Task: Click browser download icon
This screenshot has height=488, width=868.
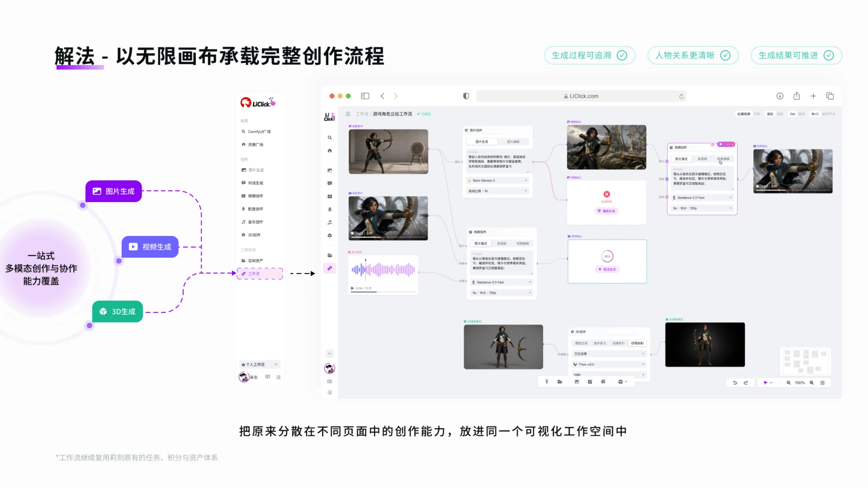Action: 780,96
